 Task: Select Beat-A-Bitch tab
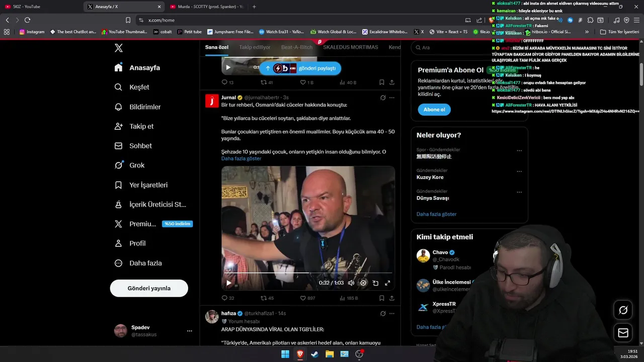pos(297,47)
